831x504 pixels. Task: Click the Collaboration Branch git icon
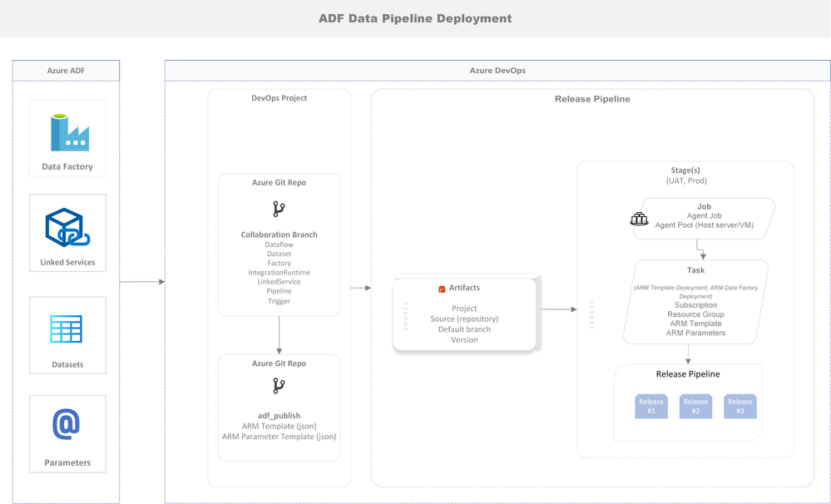pos(279,210)
